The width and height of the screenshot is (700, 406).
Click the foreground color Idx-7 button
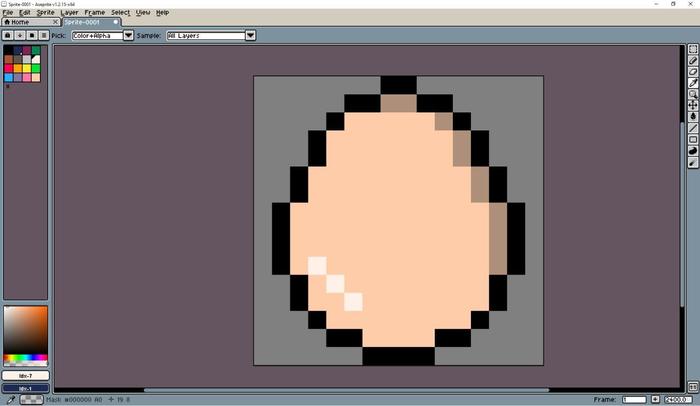click(x=25, y=376)
